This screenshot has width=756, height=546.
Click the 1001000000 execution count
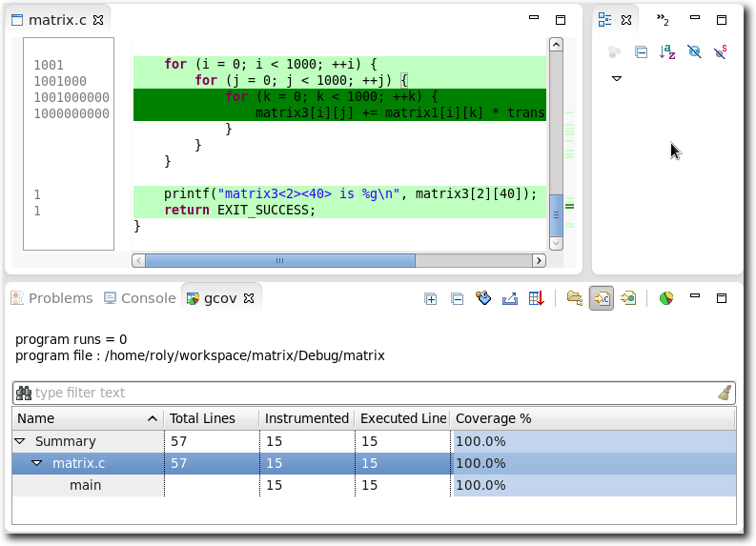[x=72, y=97]
